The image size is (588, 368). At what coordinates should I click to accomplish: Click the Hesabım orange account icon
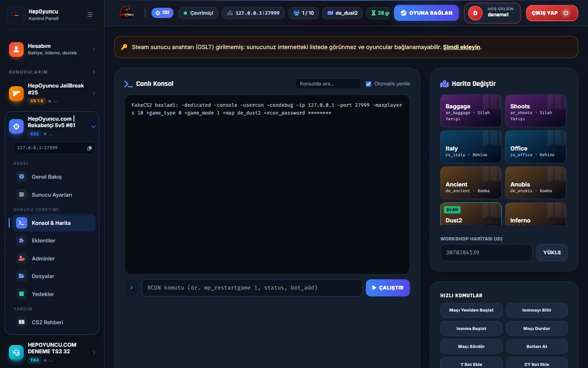16,49
